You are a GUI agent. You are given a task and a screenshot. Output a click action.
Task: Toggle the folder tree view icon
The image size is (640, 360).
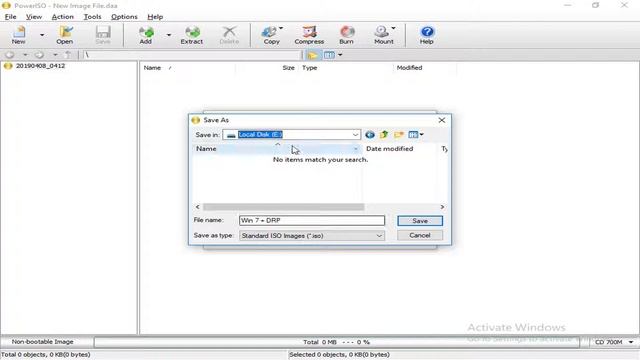coord(312,55)
